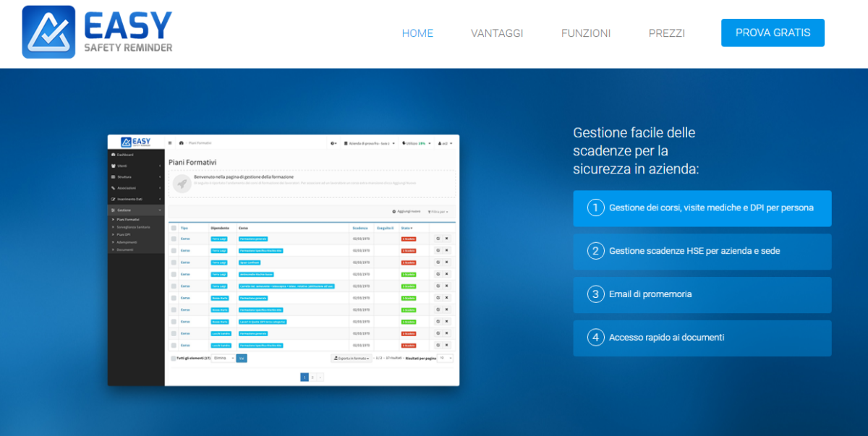Open the VANTAGGI navigation item
The height and width of the screenshot is (436, 868).
(497, 33)
